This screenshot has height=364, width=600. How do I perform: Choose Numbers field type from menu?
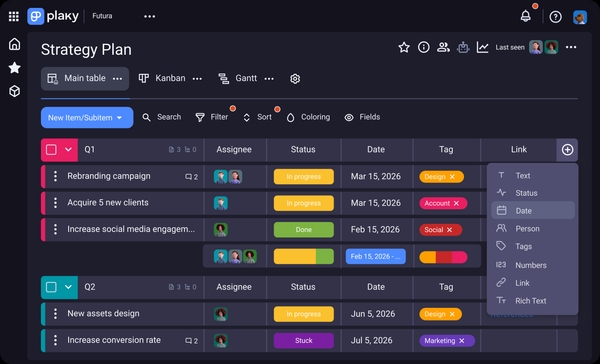coord(533,265)
